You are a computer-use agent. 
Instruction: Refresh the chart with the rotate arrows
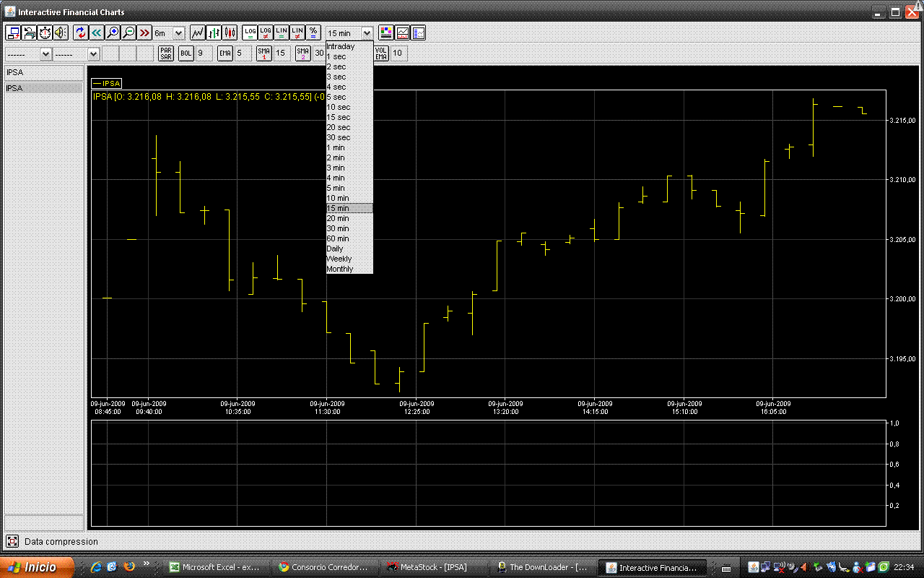(81, 33)
